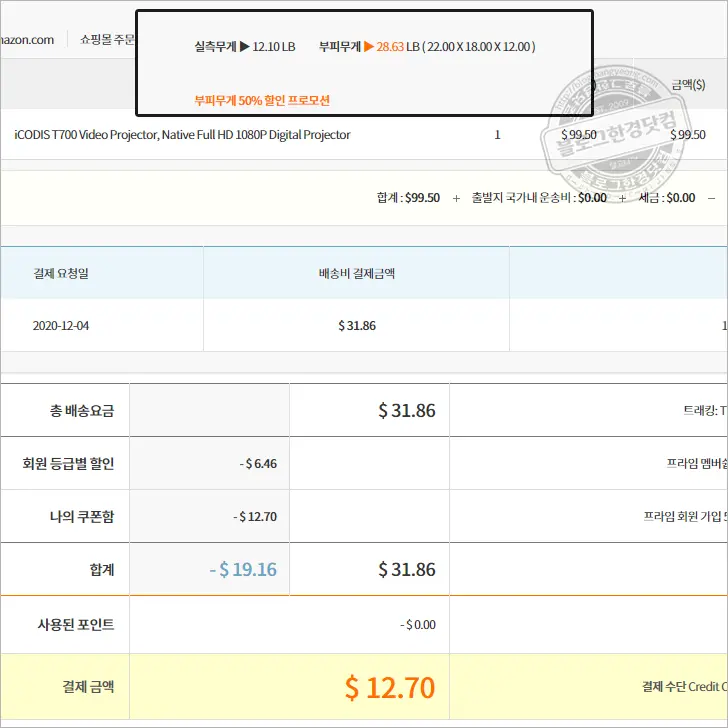Click the $31.86 amount in 총 배송요금 row
The width and height of the screenshot is (728, 728).
tap(407, 410)
